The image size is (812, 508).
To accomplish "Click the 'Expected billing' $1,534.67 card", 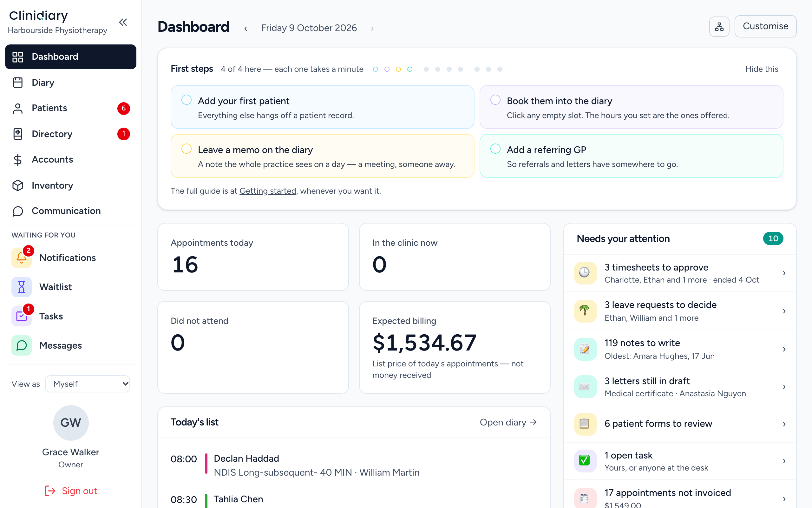I will click(455, 347).
